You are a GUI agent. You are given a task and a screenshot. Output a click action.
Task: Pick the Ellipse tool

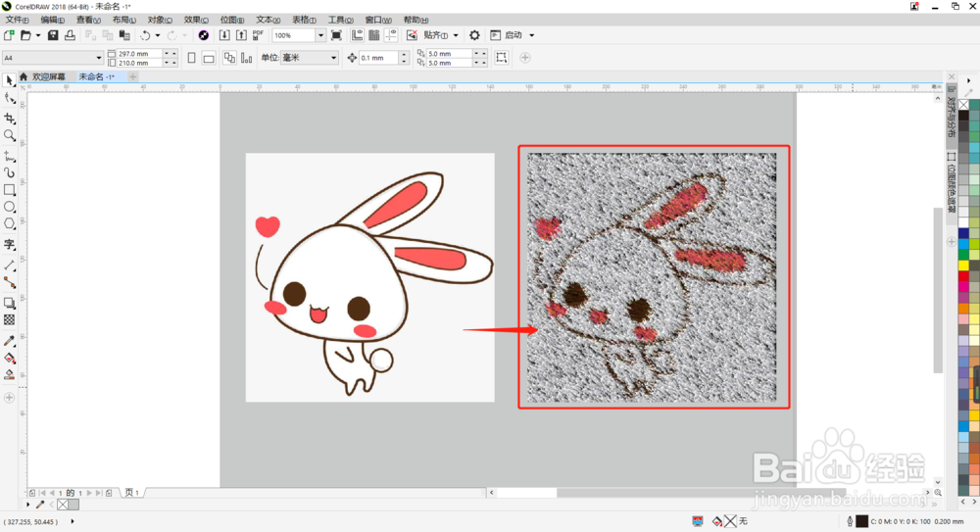(x=10, y=207)
